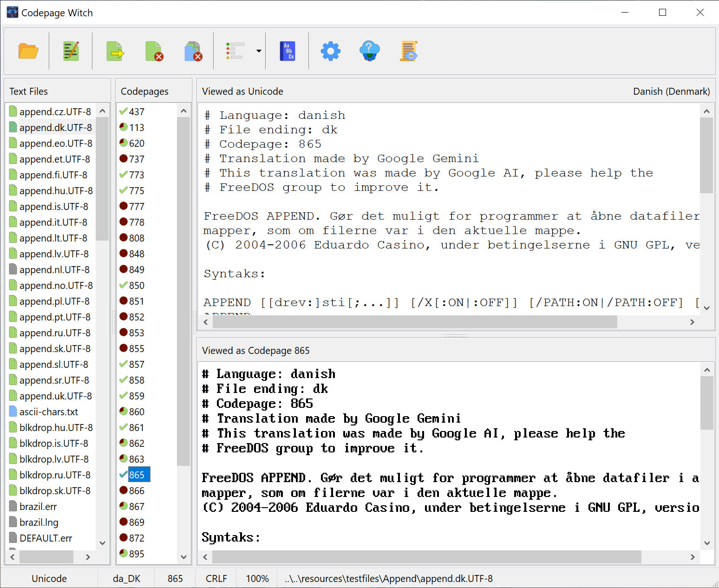Image resolution: width=719 pixels, height=588 pixels.
Task: Click the codepage filter list icon
Action: pos(235,51)
